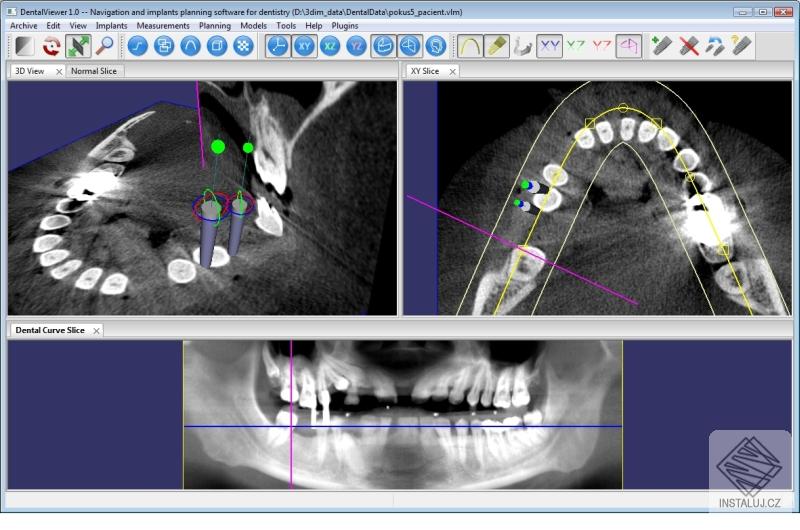Switch to the 3D View tab
Viewport: 800px width, 530px height.
click(30, 71)
